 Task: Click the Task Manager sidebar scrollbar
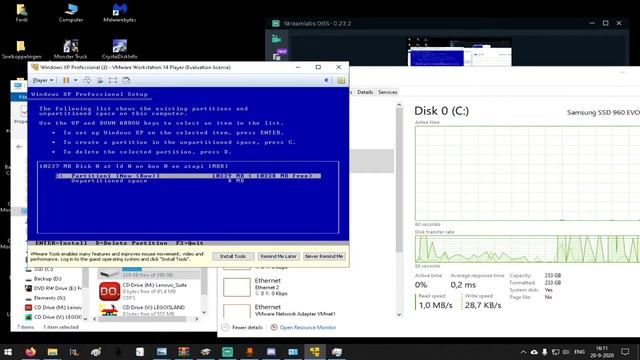[x=399, y=180]
